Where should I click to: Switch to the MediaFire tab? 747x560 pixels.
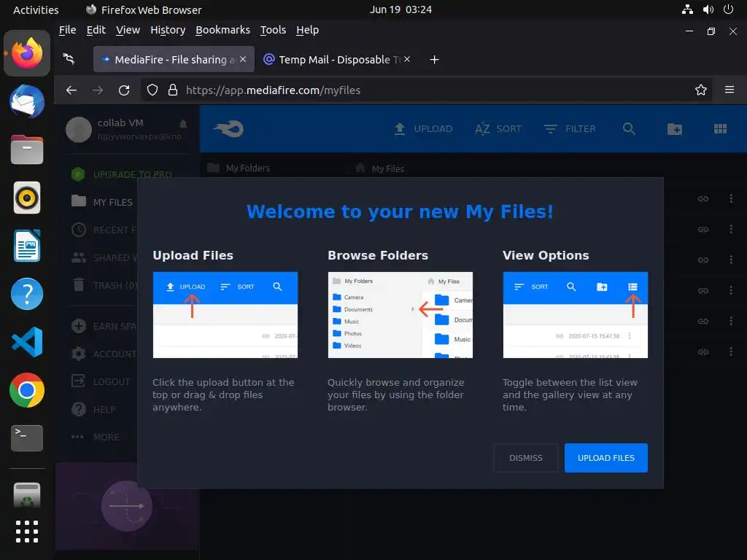coord(174,60)
